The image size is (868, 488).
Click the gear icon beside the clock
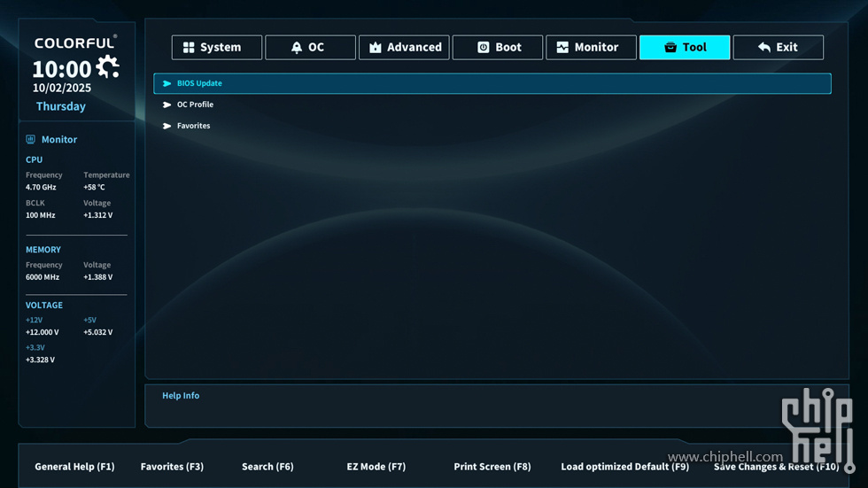point(108,66)
